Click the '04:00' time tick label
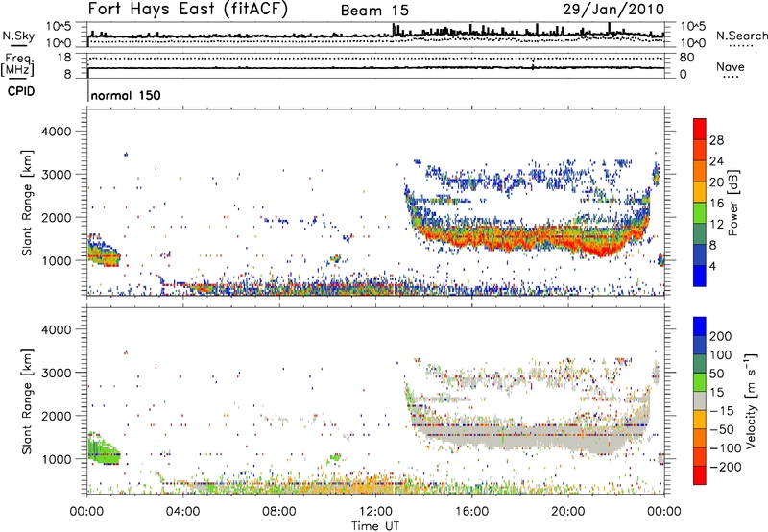 tap(182, 512)
